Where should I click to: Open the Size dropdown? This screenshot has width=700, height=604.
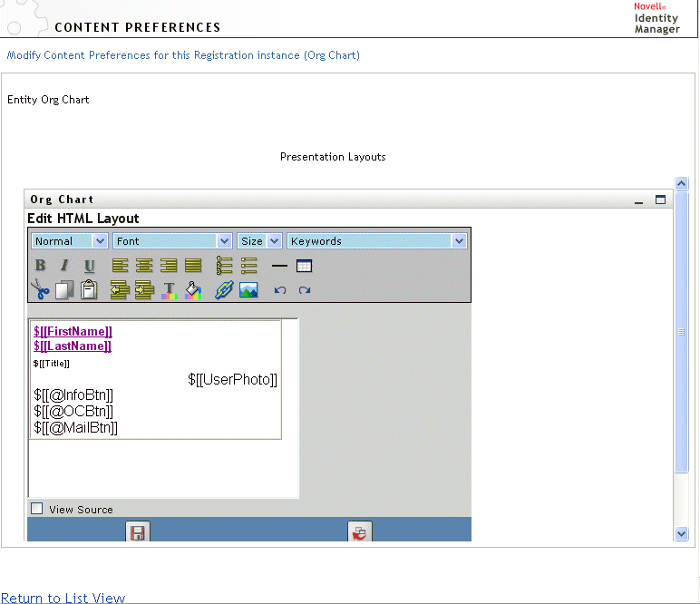click(x=259, y=241)
